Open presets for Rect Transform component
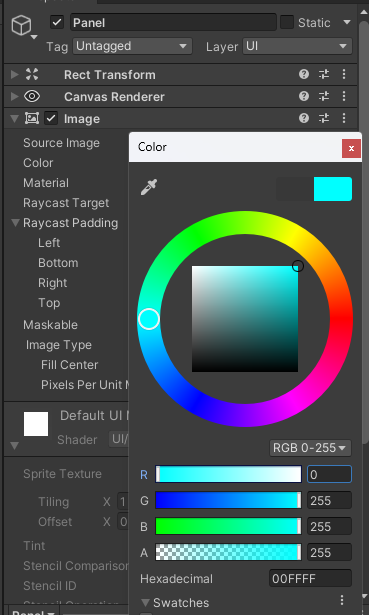The height and width of the screenshot is (615, 369). click(x=324, y=74)
